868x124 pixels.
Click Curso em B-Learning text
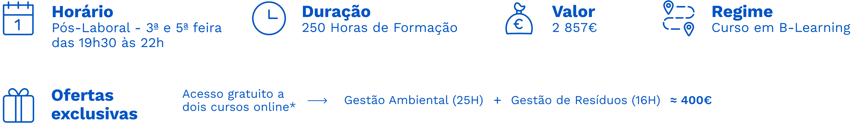click(x=781, y=28)
